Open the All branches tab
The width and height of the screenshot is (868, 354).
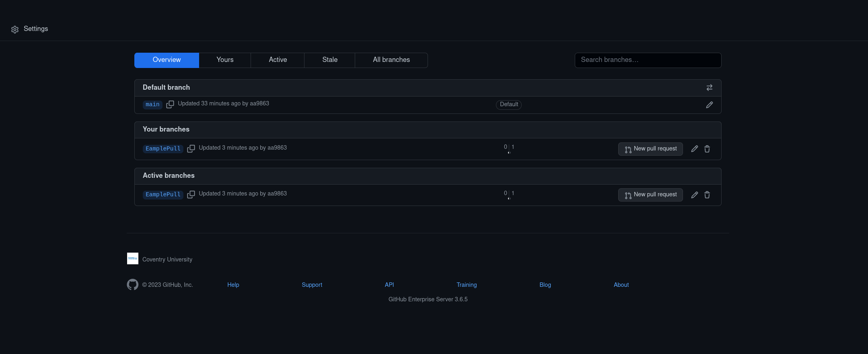point(391,60)
